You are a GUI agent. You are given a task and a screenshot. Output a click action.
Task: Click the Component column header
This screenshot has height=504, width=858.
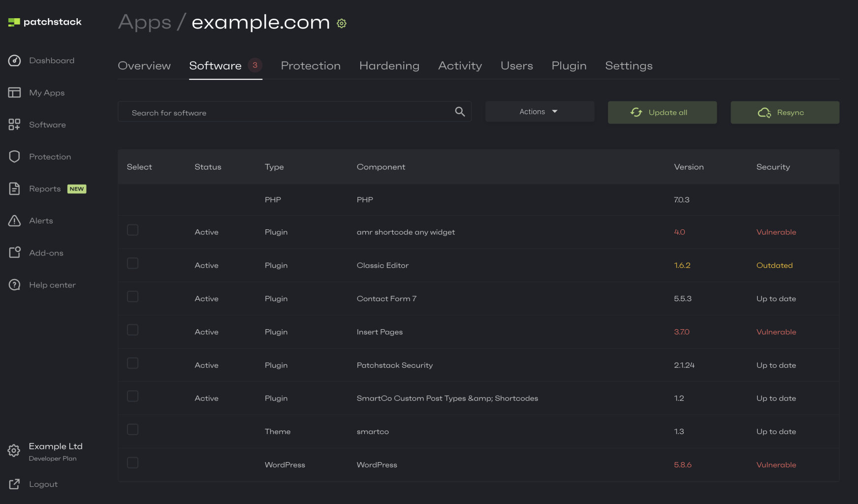[381, 167]
